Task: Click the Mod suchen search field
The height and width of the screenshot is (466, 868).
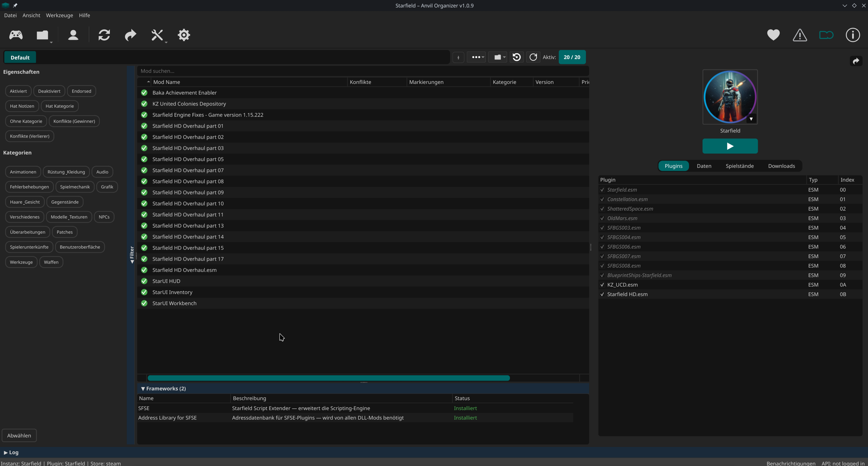Action: pos(362,71)
